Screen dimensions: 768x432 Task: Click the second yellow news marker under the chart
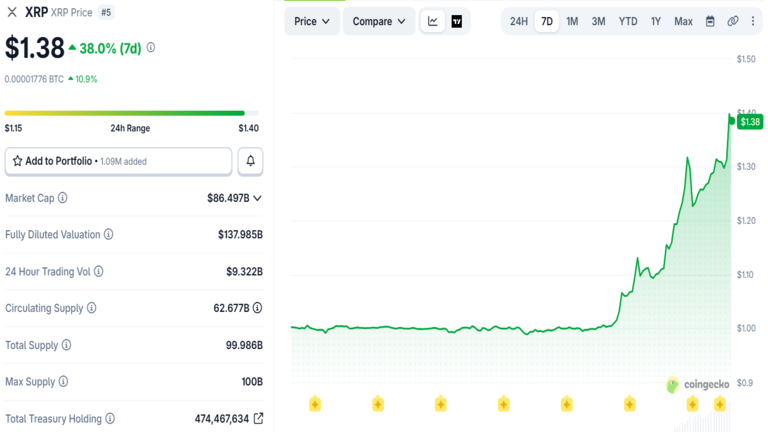pyautogui.click(x=378, y=404)
